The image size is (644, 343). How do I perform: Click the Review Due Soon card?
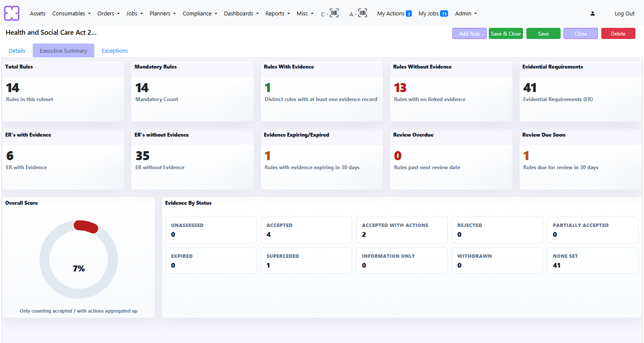pyautogui.click(x=580, y=159)
